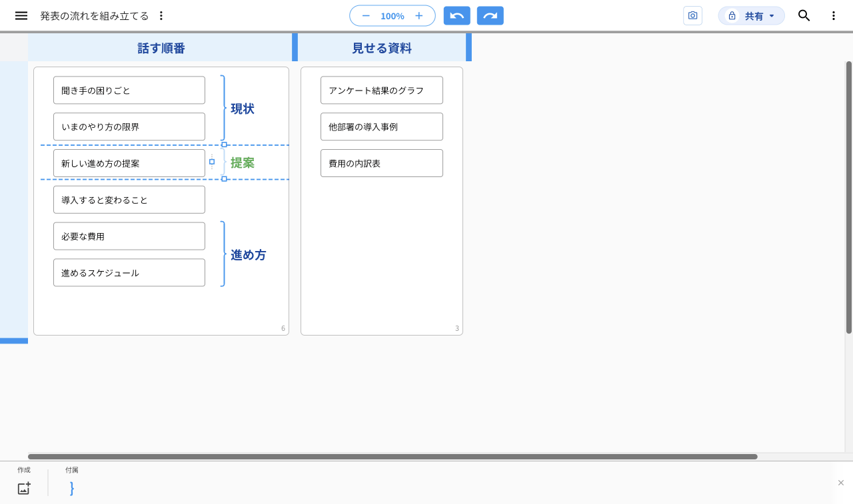Click the card count 3 in 見せる資料 column
Image resolution: width=853 pixels, height=504 pixels.
tap(457, 328)
